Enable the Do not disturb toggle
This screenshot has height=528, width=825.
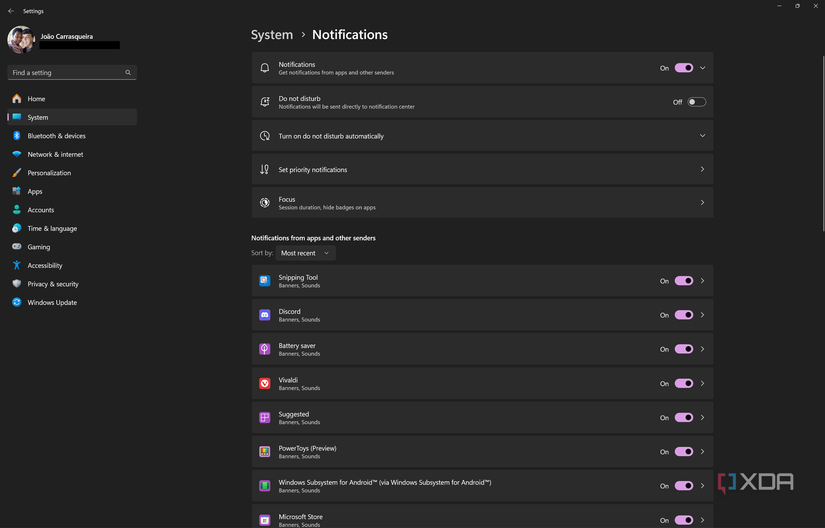click(x=696, y=102)
